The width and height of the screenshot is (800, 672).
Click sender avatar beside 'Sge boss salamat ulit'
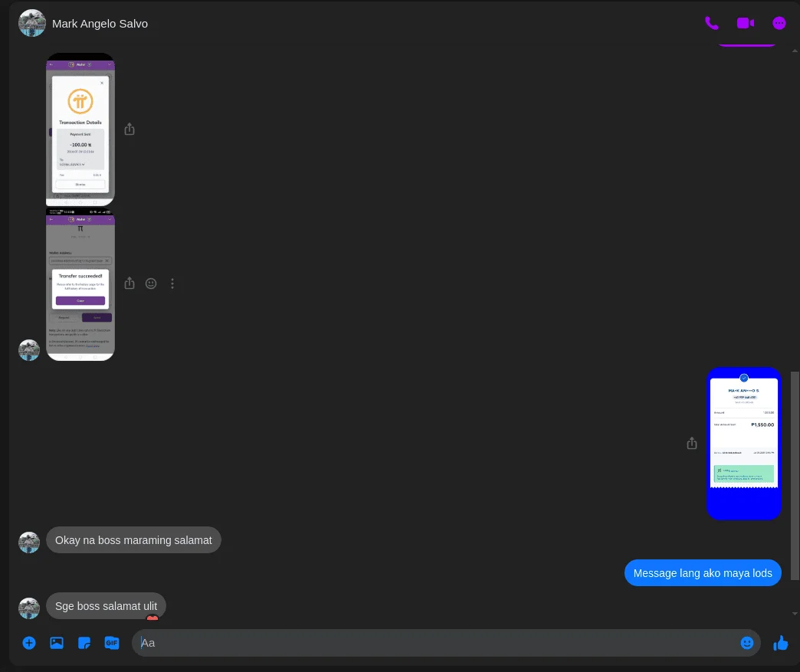click(29, 608)
